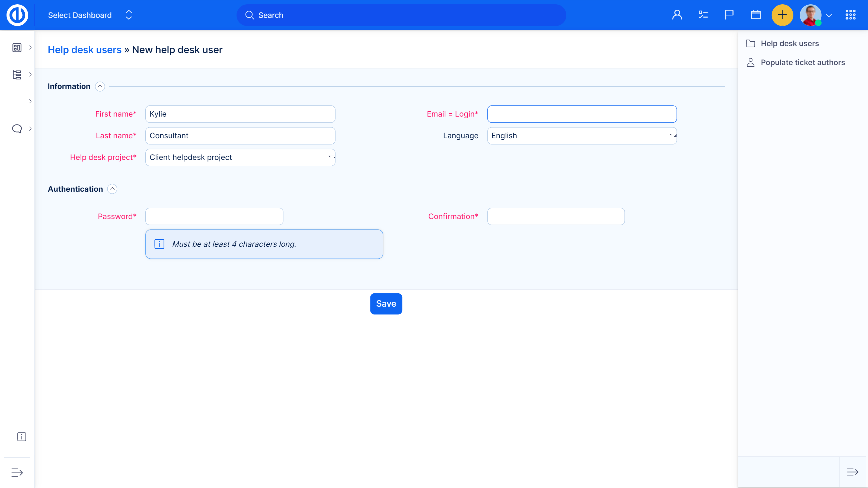Image resolution: width=868 pixels, height=488 pixels.
Task: Select English from Language dropdown
Action: [x=581, y=135]
